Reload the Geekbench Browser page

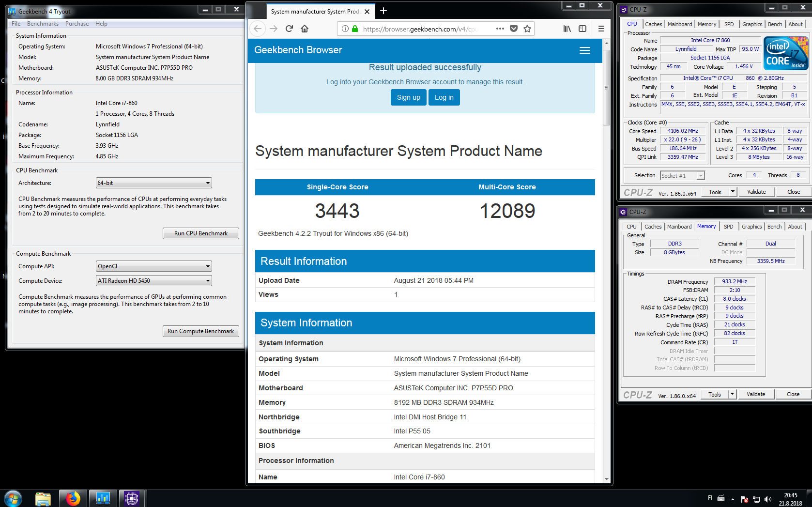(x=289, y=29)
